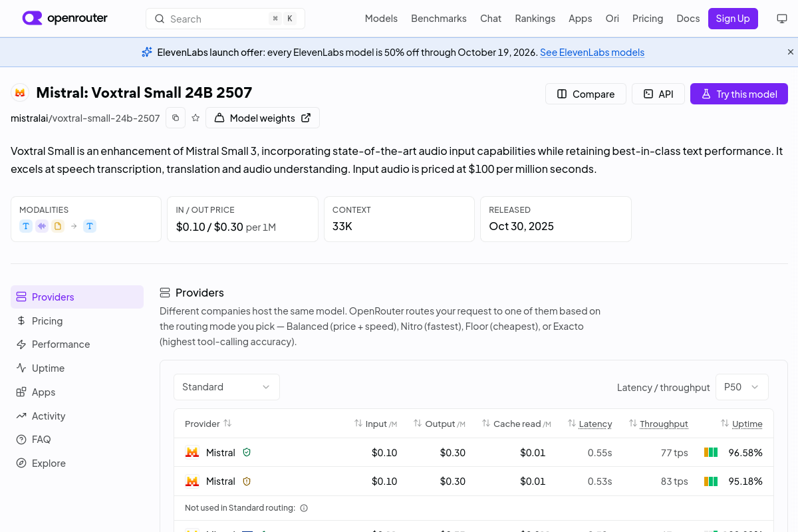Viewport: 798px width, 532px height.
Task: Click the Try this model button
Action: click(739, 94)
